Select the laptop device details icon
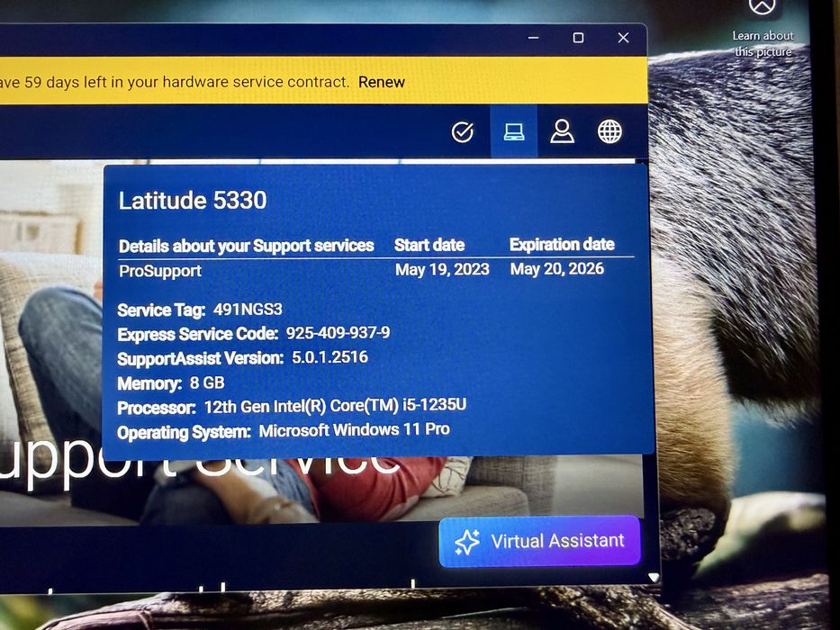840x630 pixels. [x=514, y=131]
